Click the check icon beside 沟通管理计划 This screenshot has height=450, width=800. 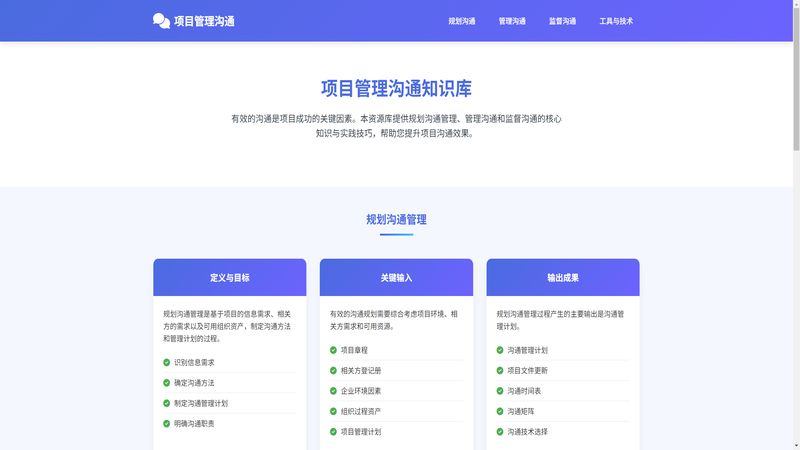pos(500,350)
